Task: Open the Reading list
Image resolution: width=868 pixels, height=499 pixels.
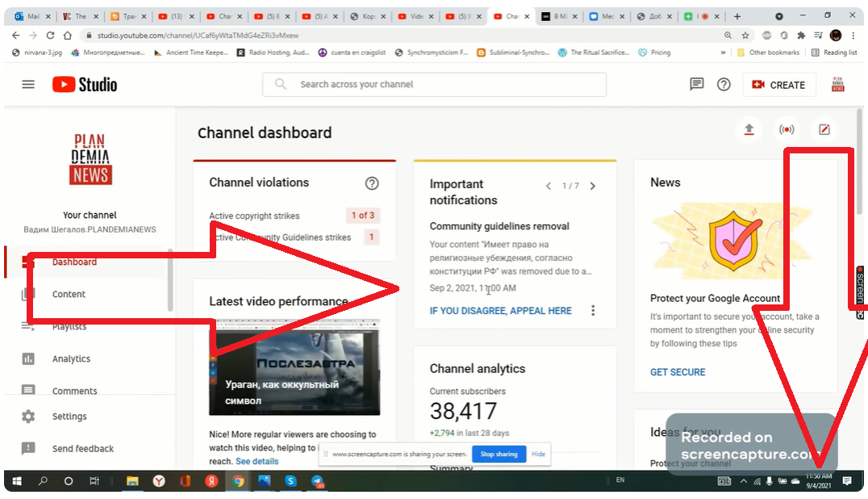Action: [x=833, y=52]
